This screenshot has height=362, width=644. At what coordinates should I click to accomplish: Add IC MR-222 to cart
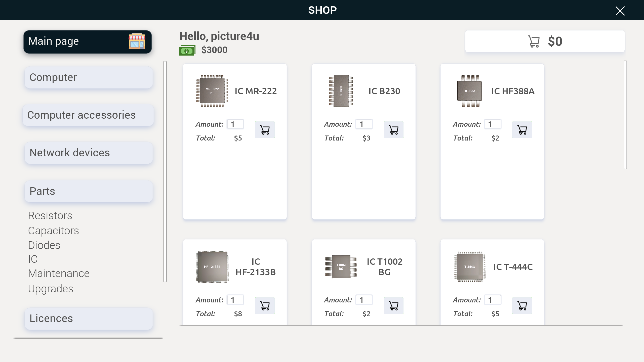[x=265, y=130]
